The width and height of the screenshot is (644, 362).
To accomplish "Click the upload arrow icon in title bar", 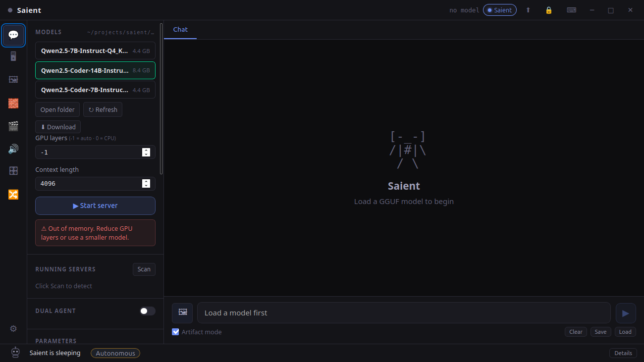I will [528, 10].
